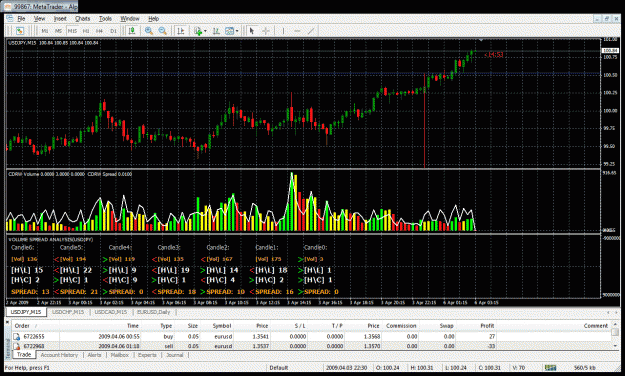Click order number 6722655 text
Image resolution: width=625 pixels, height=376 pixels.
[x=34, y=337]
